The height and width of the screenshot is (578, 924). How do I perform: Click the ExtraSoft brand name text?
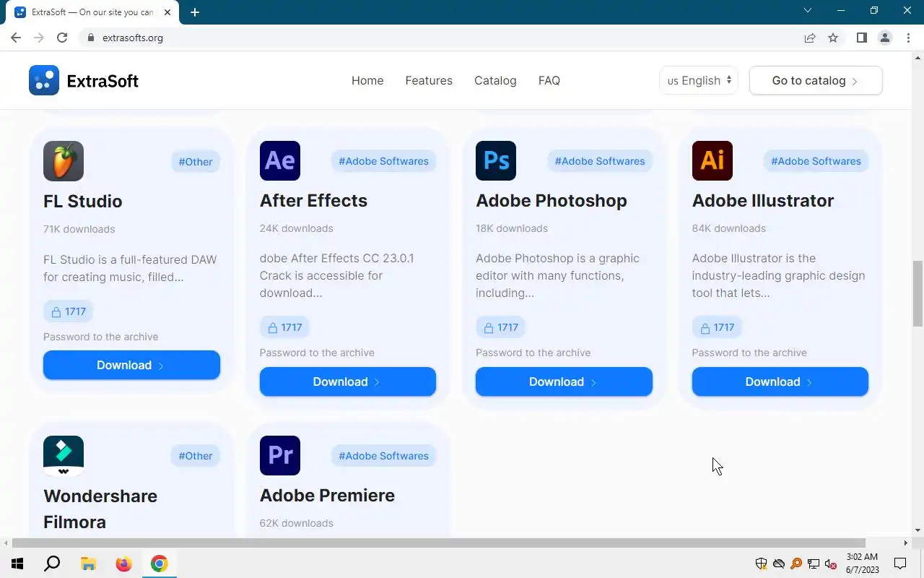[x=103, y=81]
